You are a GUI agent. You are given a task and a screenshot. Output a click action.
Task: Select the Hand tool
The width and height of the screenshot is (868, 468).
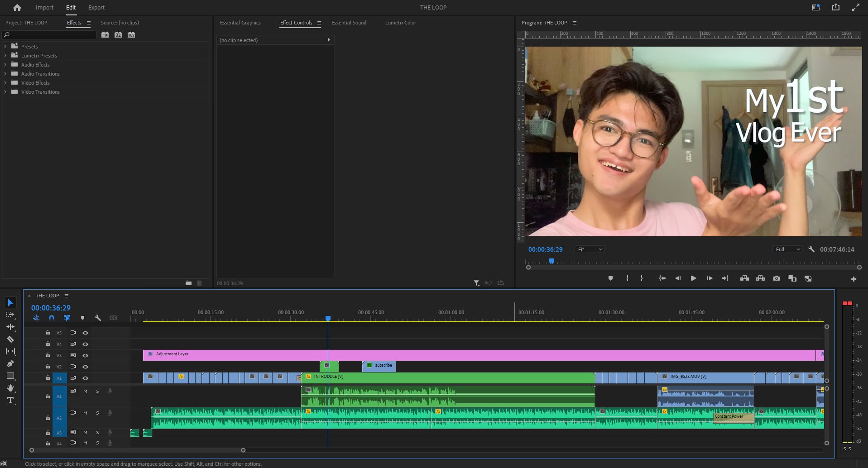click(10, 388)
